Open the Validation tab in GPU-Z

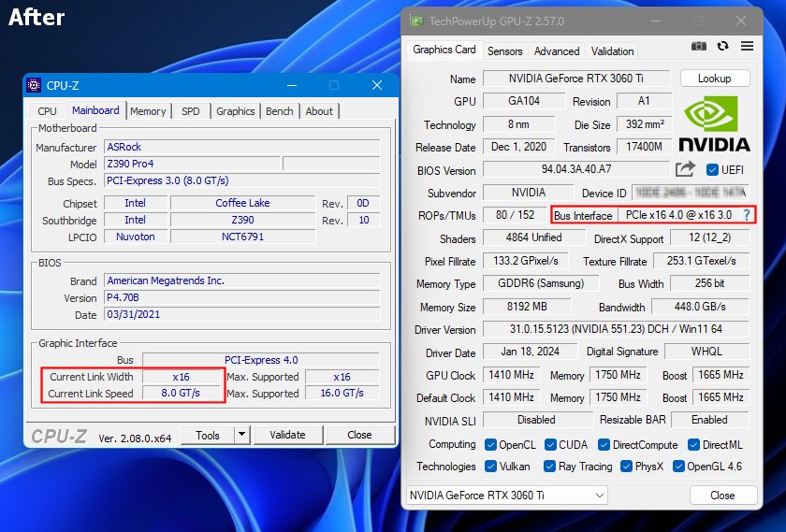(612, 51)
